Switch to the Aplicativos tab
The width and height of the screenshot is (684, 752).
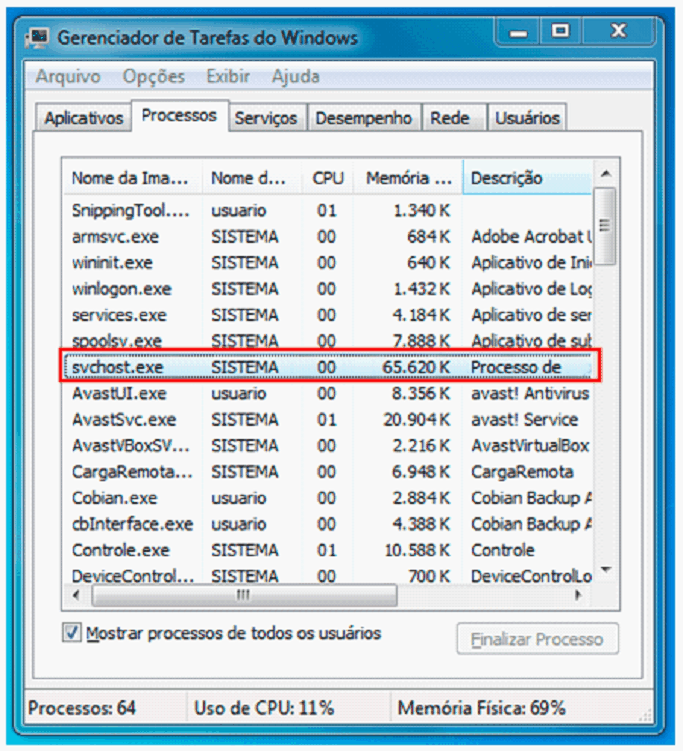(x=84, y=118)
